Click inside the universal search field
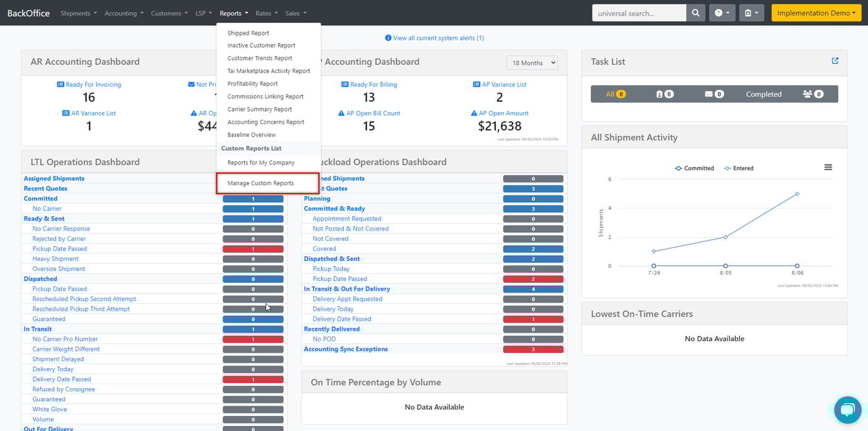 click(x=638, y=13)
